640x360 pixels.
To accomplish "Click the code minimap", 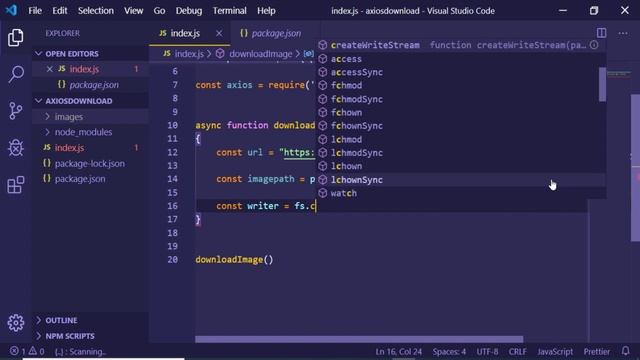I will [619, 74].
